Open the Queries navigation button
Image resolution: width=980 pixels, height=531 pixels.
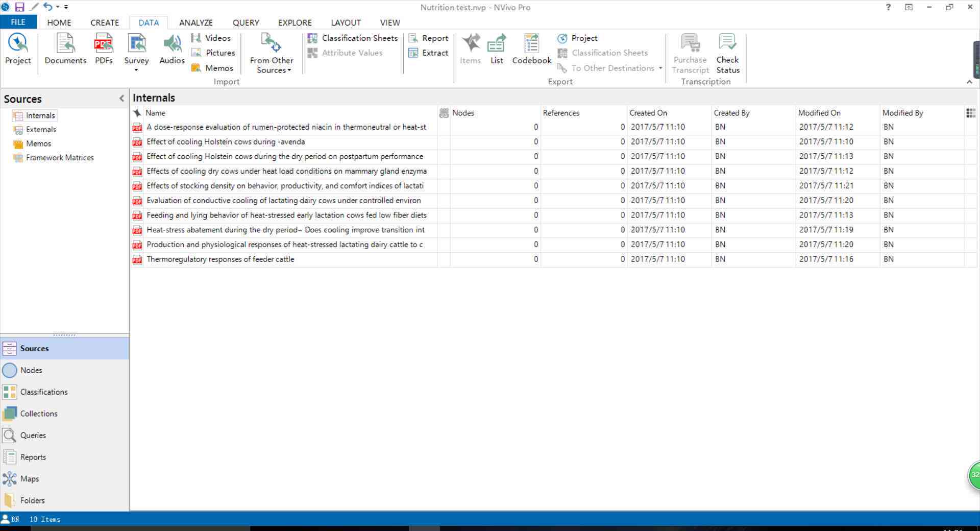pos(64,435)
